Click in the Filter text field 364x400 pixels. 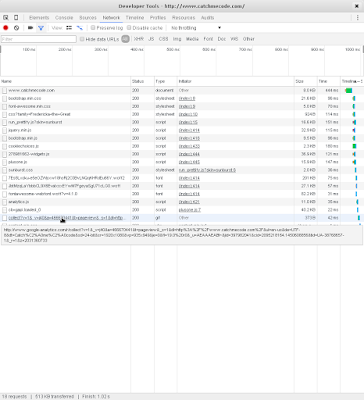[39, 39]
